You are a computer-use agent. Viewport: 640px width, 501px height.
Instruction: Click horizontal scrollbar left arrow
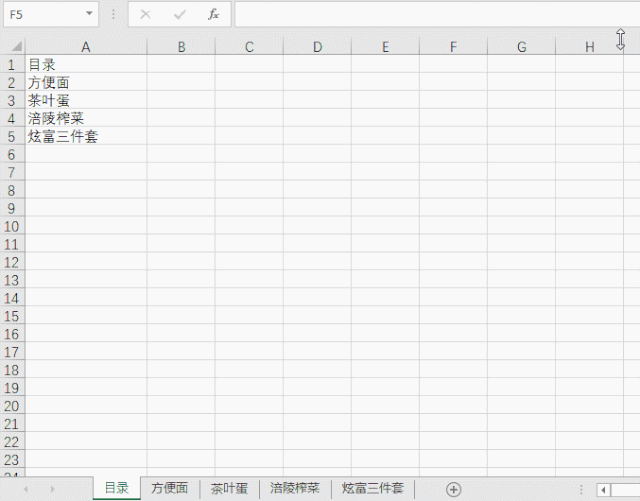603,489
